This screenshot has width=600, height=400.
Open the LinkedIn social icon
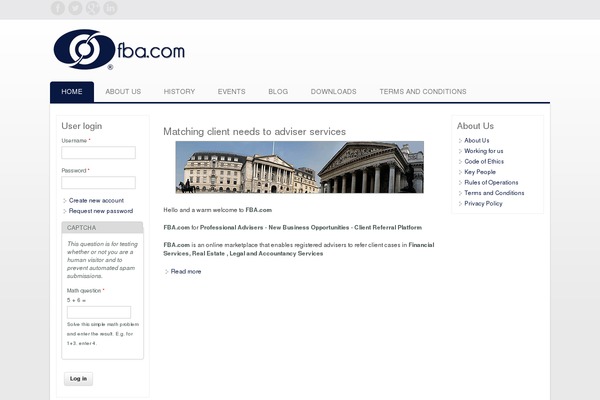pyautogui.click(x=110, y=8)
